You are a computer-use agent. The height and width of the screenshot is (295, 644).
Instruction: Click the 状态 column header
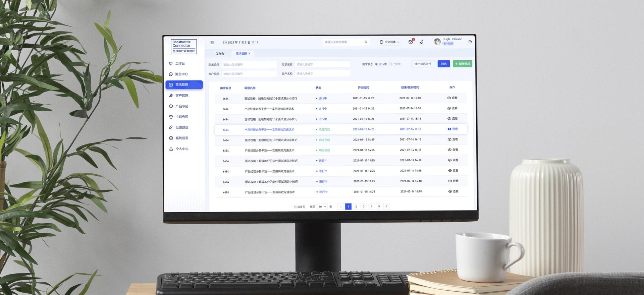pos(318,88)
